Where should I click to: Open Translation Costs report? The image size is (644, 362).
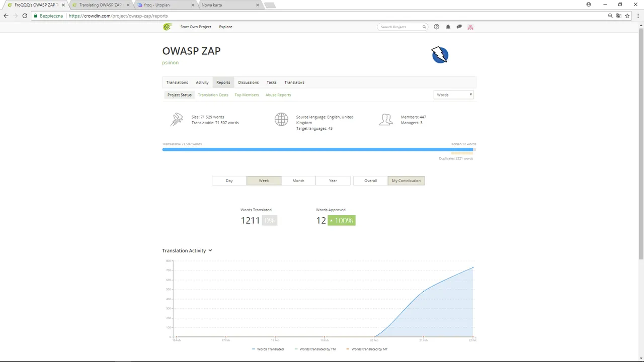pos(213,95)
